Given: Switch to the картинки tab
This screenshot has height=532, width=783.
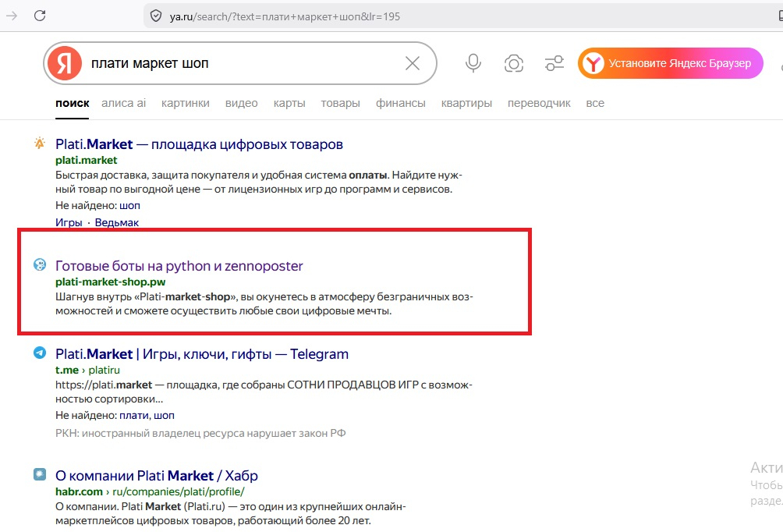Looking at the screenshot, I should click(x=186, y=104).
